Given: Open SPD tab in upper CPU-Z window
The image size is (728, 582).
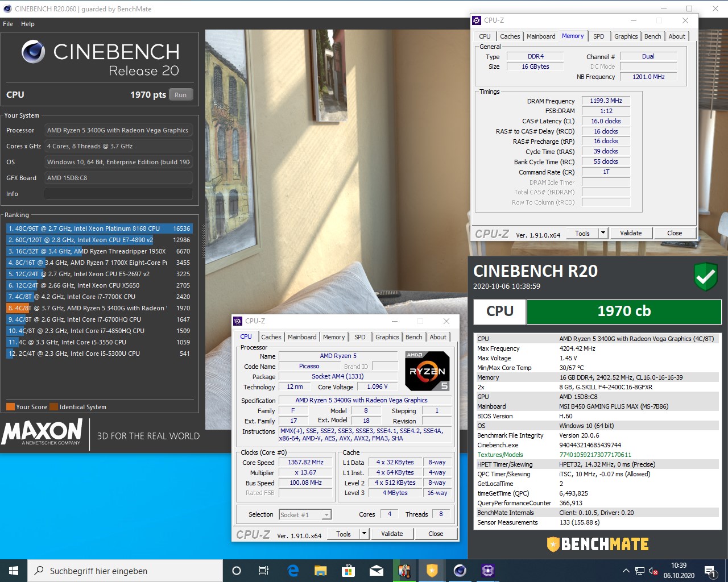Looking at the screenshot, I should [x=599, y=36].
